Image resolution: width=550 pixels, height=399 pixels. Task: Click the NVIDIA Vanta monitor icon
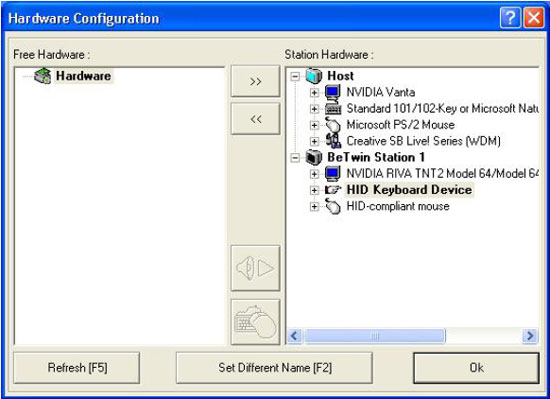coord(333,93)
